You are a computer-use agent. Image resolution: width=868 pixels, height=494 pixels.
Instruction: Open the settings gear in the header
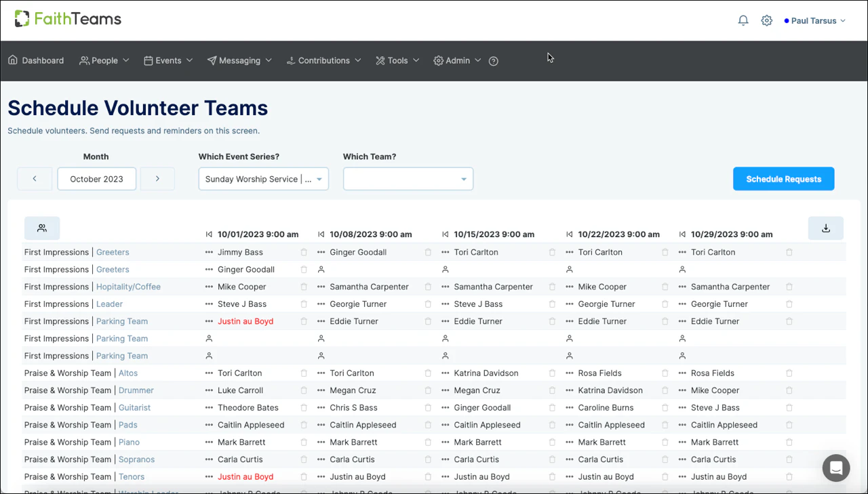point(766,20)
